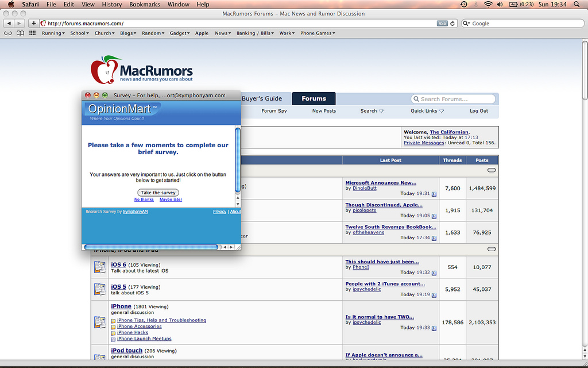The image size is (588, 368).
Task: Open the volume control icon
Action: coord(500,5)
